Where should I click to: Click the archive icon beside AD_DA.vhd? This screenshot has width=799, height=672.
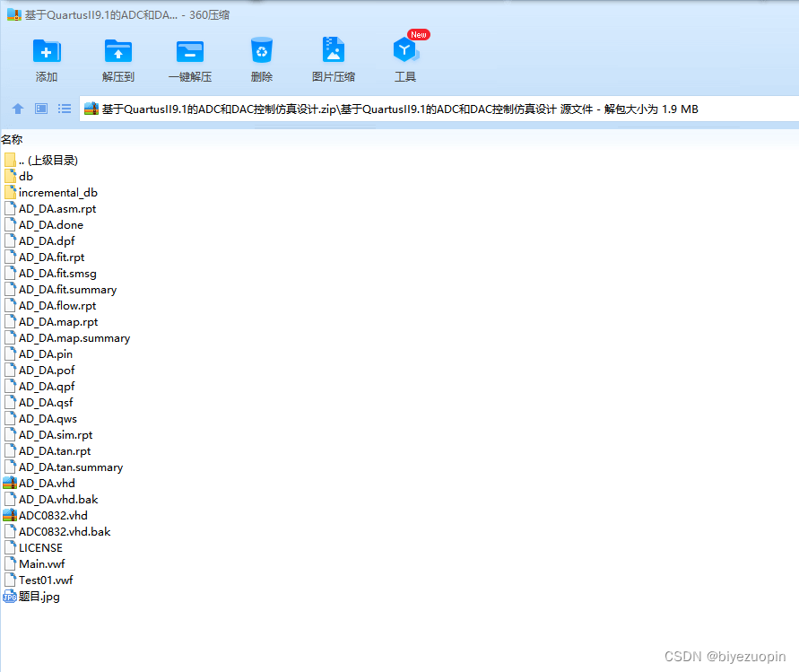(10, 483)
